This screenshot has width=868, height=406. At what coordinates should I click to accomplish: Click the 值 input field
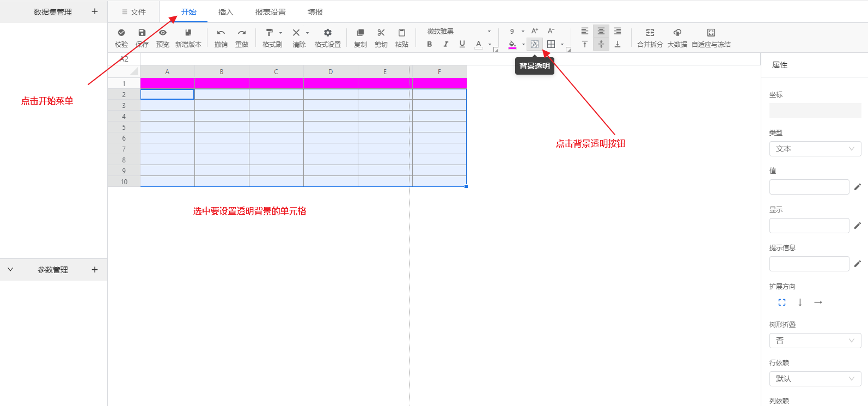tap(809, 187)
